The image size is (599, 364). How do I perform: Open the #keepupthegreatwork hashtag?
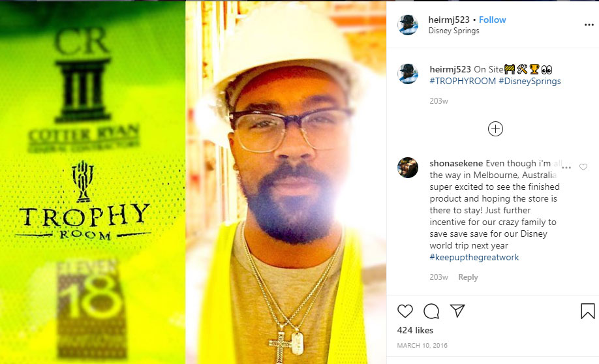[x=474, y=258]
